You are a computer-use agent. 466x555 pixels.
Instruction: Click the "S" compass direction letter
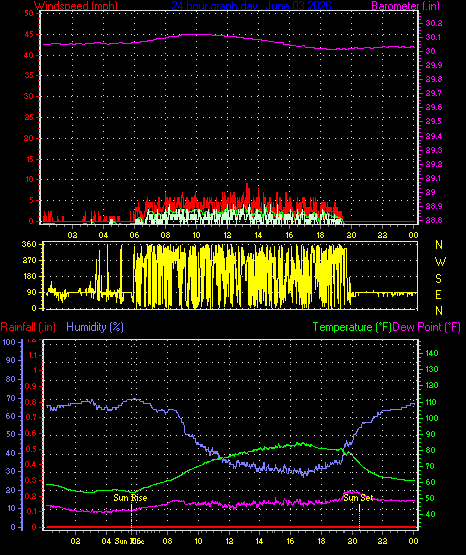(438, 279)
